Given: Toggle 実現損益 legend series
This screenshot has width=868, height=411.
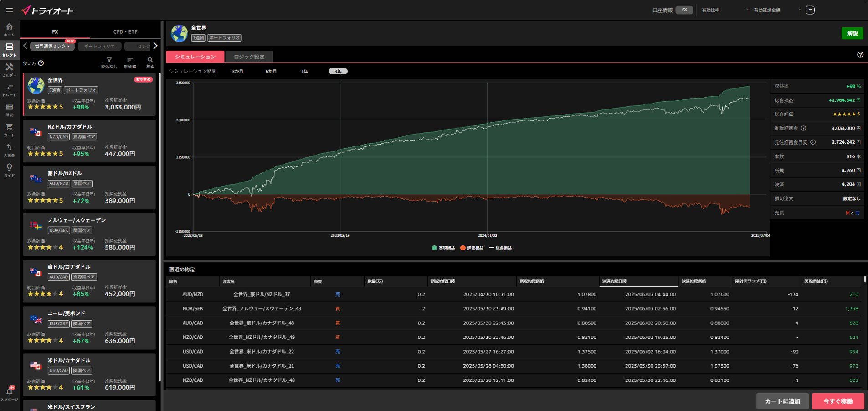Looking at the screenshot, I should (x=443, y=248).
